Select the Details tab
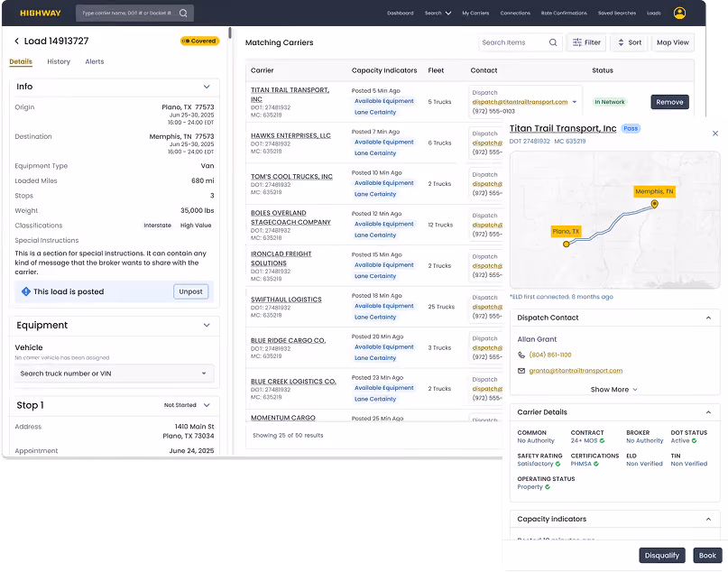Image resolution: width=728 pixels, height=572 pixels. pos(21,61)
